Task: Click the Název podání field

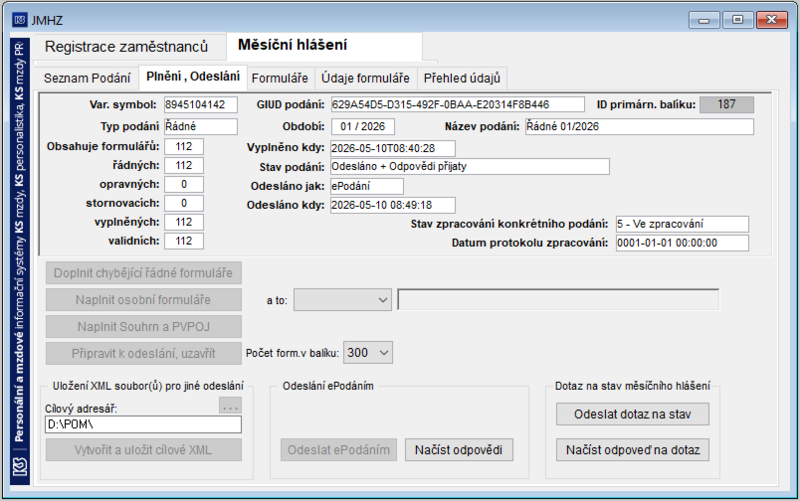Action: coord(639,127)
